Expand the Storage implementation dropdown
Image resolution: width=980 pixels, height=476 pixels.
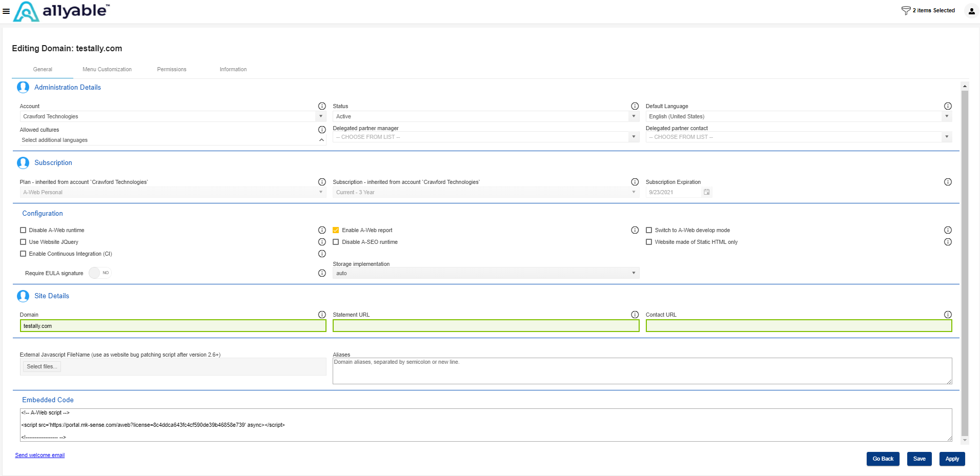(485, 273)
